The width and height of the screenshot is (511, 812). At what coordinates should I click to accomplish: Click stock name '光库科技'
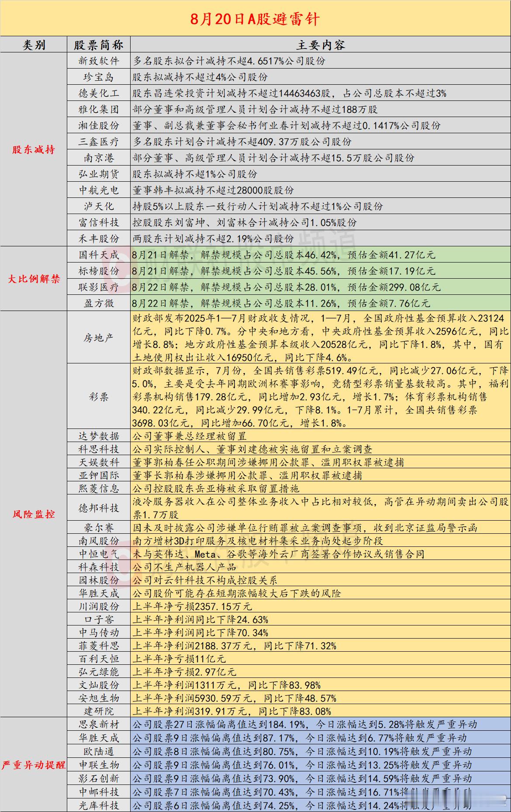tap(99, 806)
